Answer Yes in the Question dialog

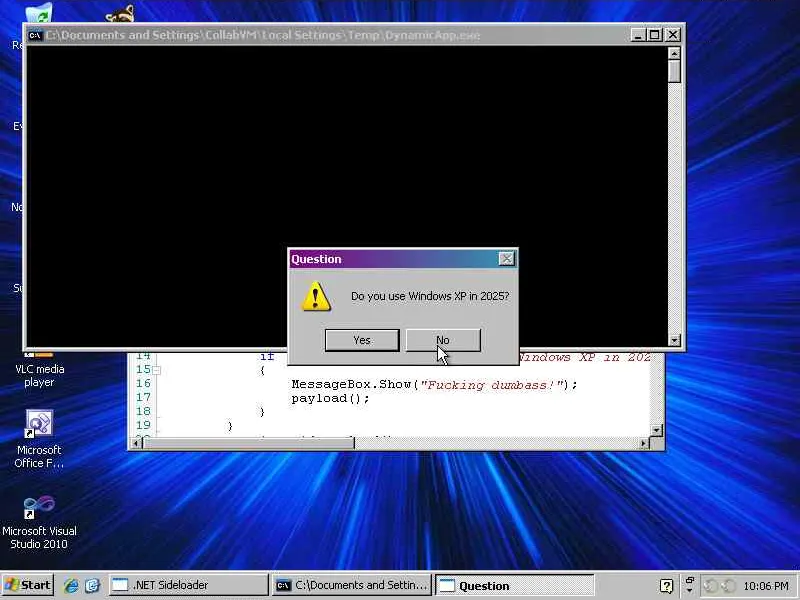362,340
